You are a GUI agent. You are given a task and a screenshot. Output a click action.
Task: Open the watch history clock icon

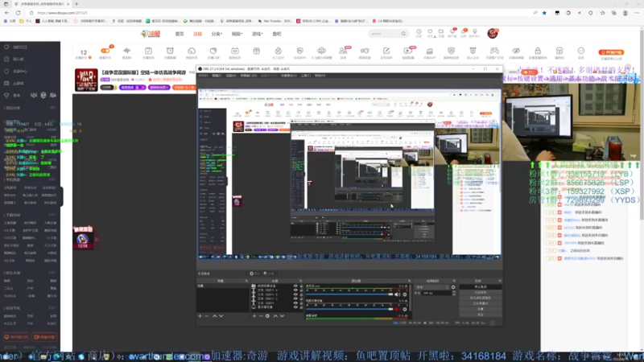click(419, 32)
